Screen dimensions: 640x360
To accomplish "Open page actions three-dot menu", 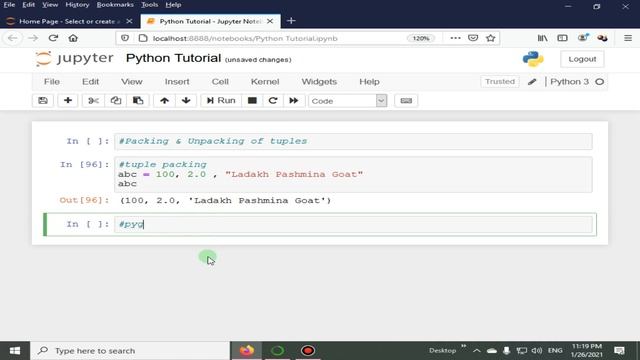I will pyautogui.click(x=455, y=38).
